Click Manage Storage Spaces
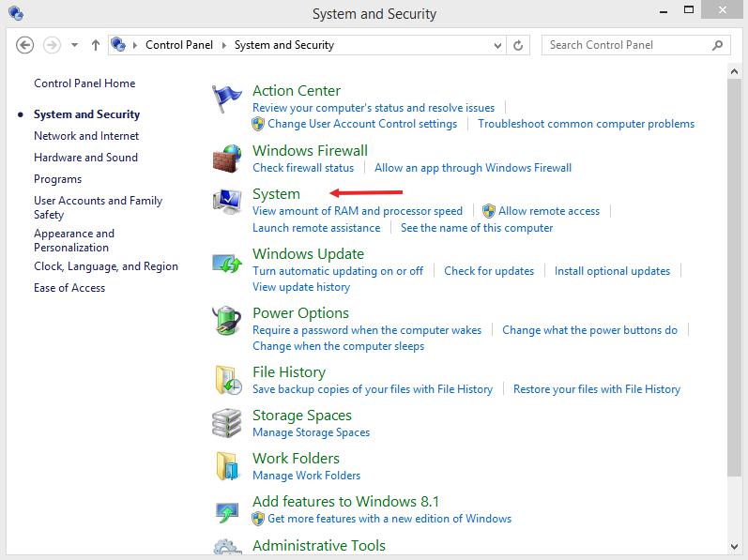The image size is (748, 560). tap(311, 432)
